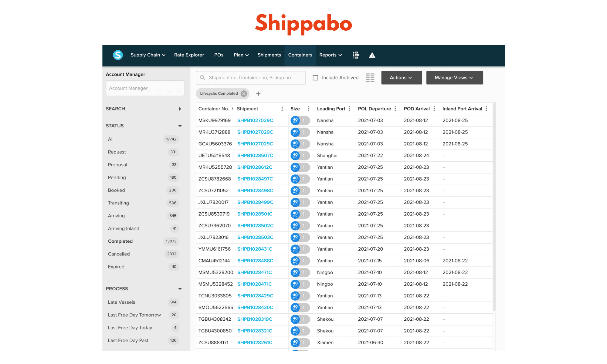Select container number MRKU3712888
Screen dimensions: 607x364
point(214,132)
